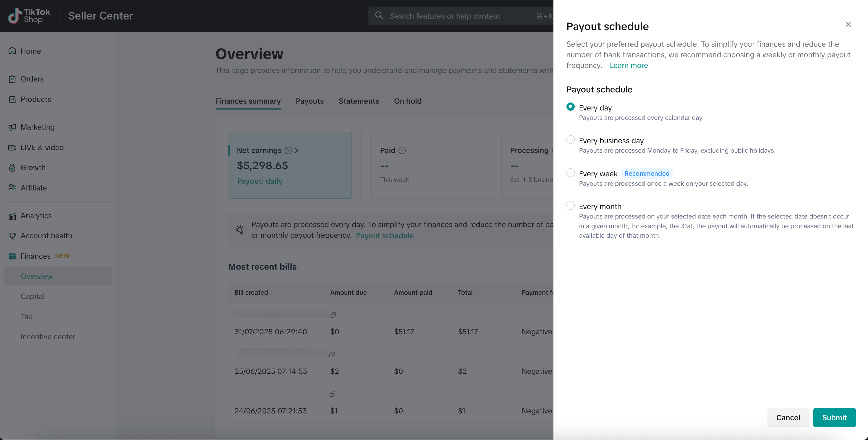Open Orders via its clipboard icon
The width and height of the screenshot is (868, 440).
point(12,79)
